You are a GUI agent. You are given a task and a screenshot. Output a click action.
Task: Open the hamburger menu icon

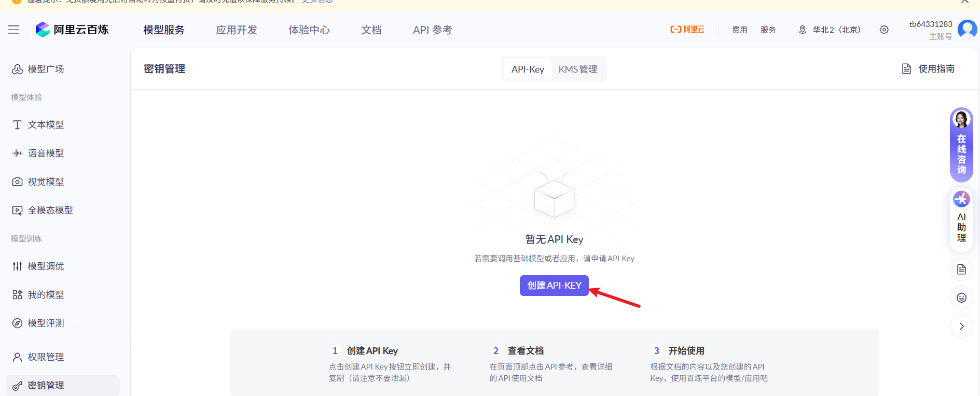pyautogui.click(x=14, y=30)
